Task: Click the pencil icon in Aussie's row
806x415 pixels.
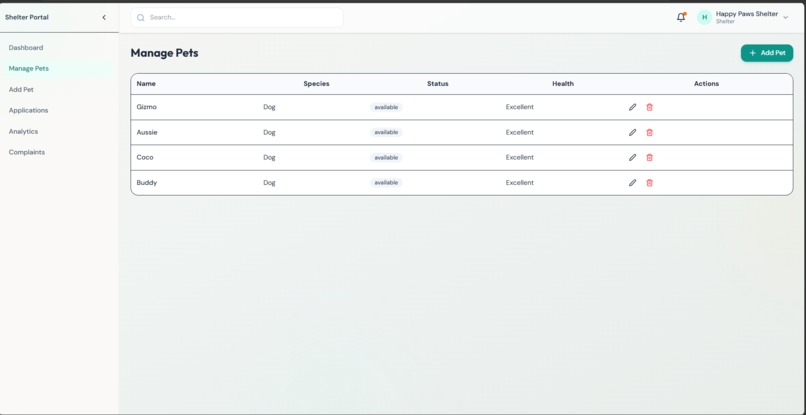Action: [632, 132]
